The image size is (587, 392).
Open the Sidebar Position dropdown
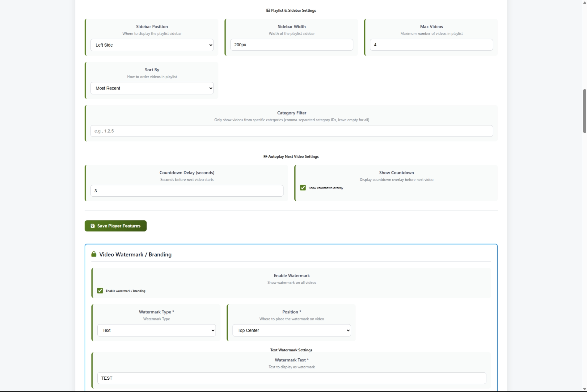[x=152, y=45]
